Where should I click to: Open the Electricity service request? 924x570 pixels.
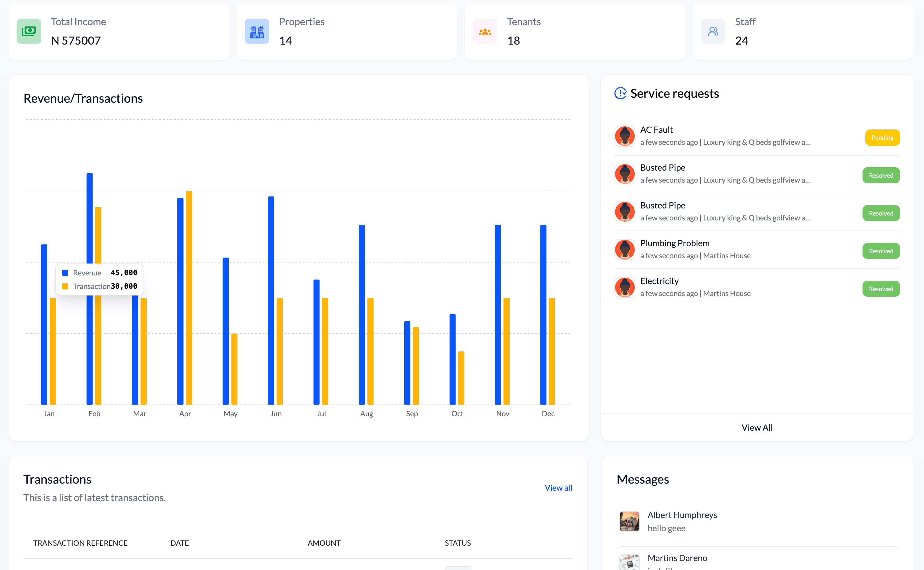[x=757, y=287]
